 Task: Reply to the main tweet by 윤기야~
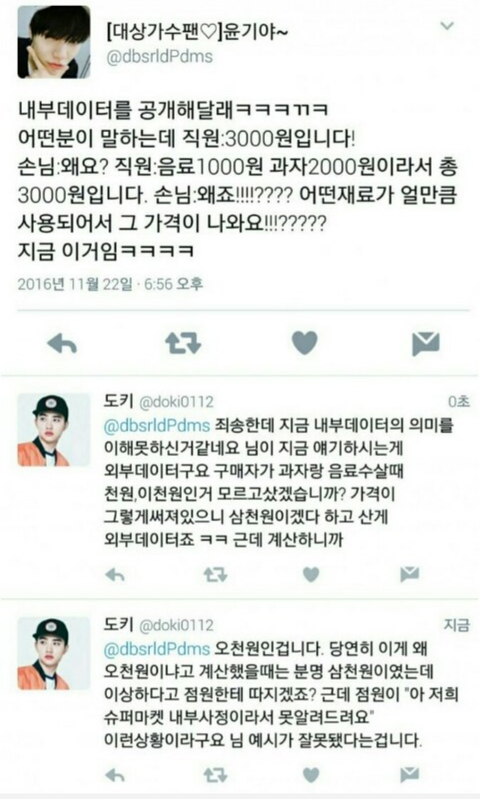[62, 344]
